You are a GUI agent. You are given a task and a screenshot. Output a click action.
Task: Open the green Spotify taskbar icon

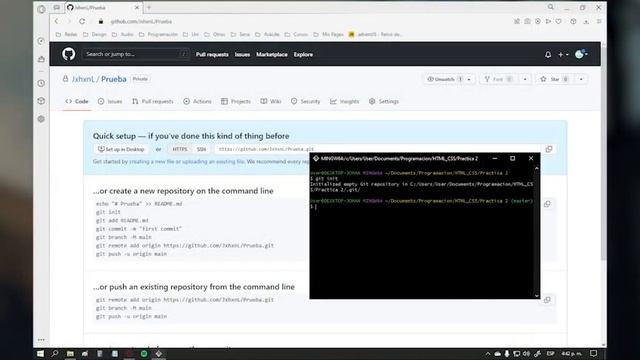(144, 353)
